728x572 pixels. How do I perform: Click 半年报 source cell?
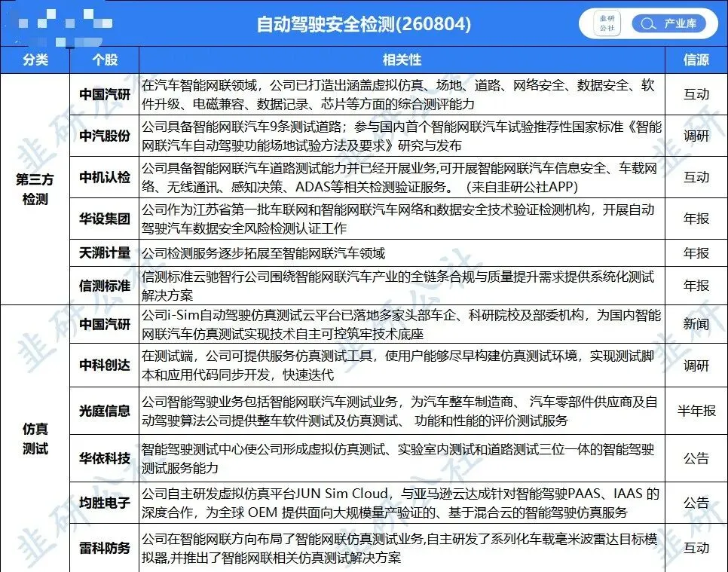[696, 411]
